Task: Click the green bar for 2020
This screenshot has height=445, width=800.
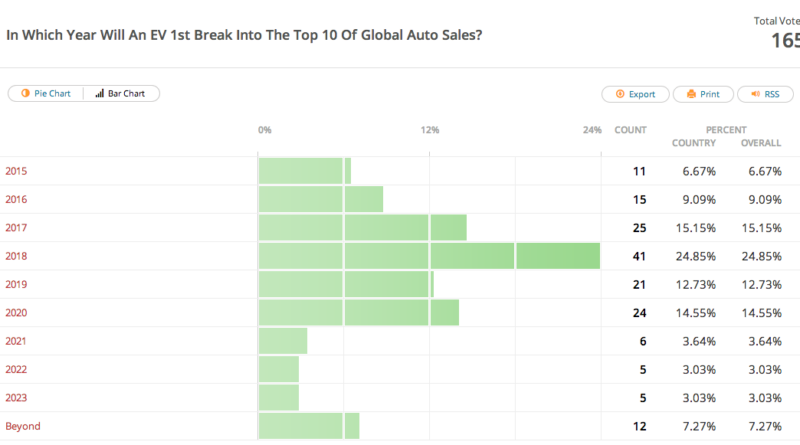Action: coord(358,313)
